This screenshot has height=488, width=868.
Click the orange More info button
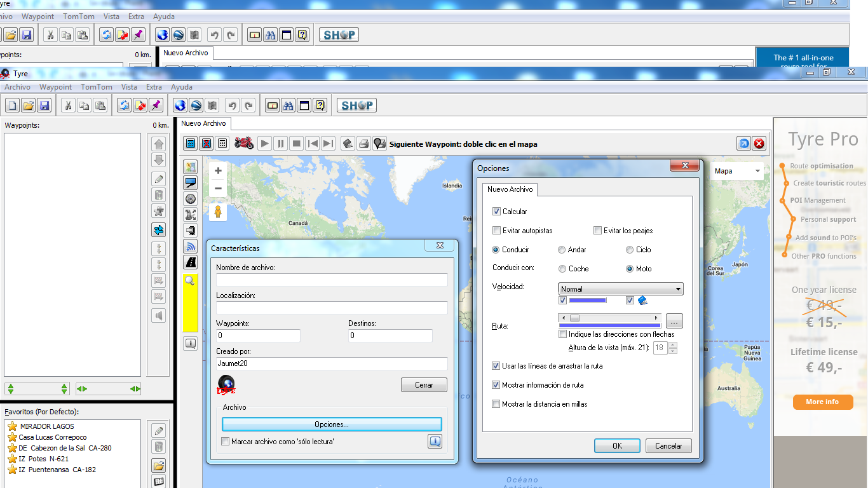[x=822, y=402]
